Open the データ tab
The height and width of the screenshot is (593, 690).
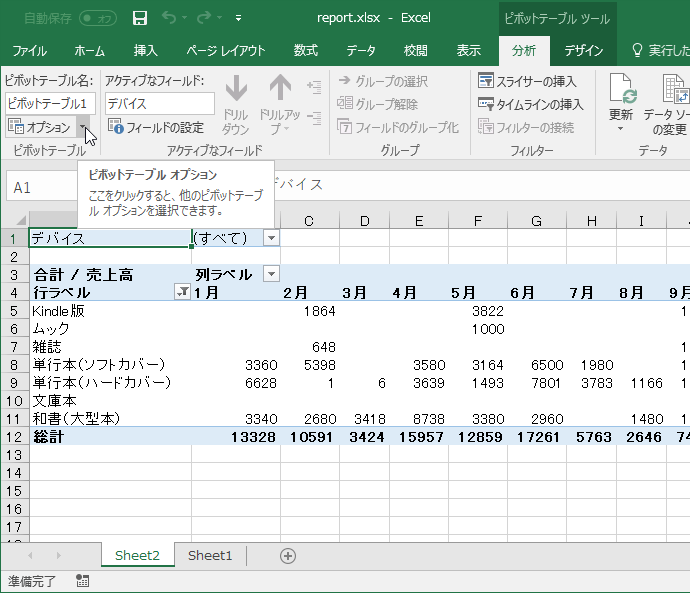click(x=361, y=51)
